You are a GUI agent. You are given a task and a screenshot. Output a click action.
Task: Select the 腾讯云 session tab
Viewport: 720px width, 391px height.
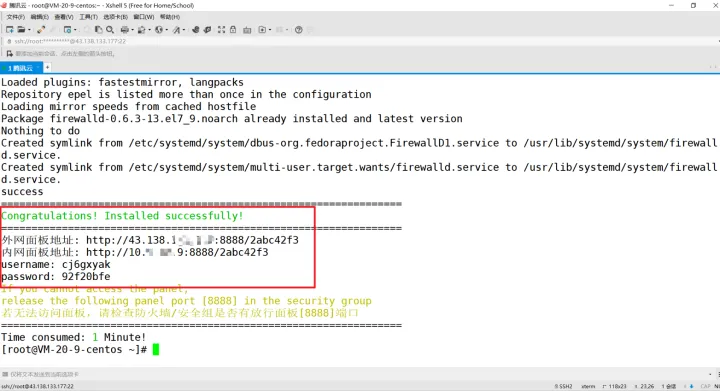coord(21,68)
